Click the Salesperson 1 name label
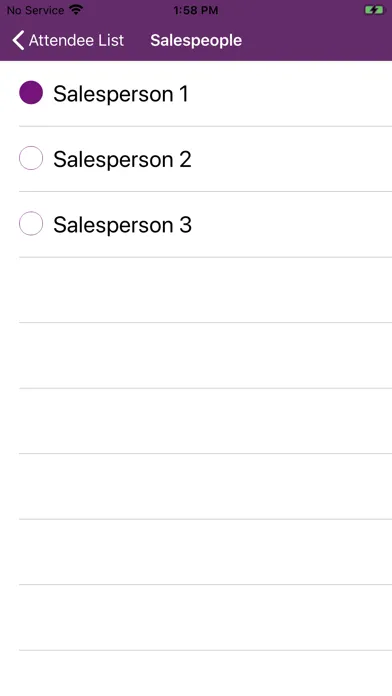Screen dimensions: 392x696 (x=121, y=94)
